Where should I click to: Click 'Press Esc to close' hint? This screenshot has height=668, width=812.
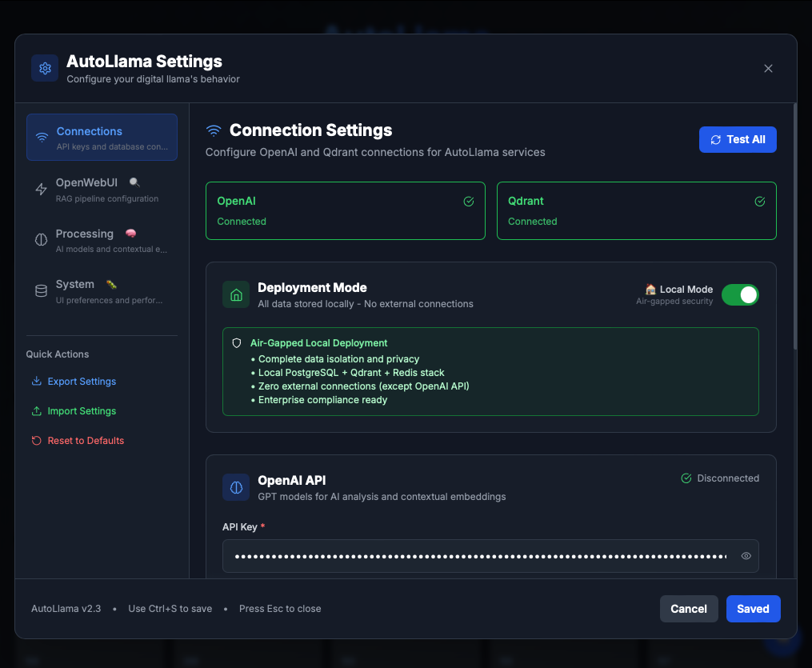click(x=280, y=609)
